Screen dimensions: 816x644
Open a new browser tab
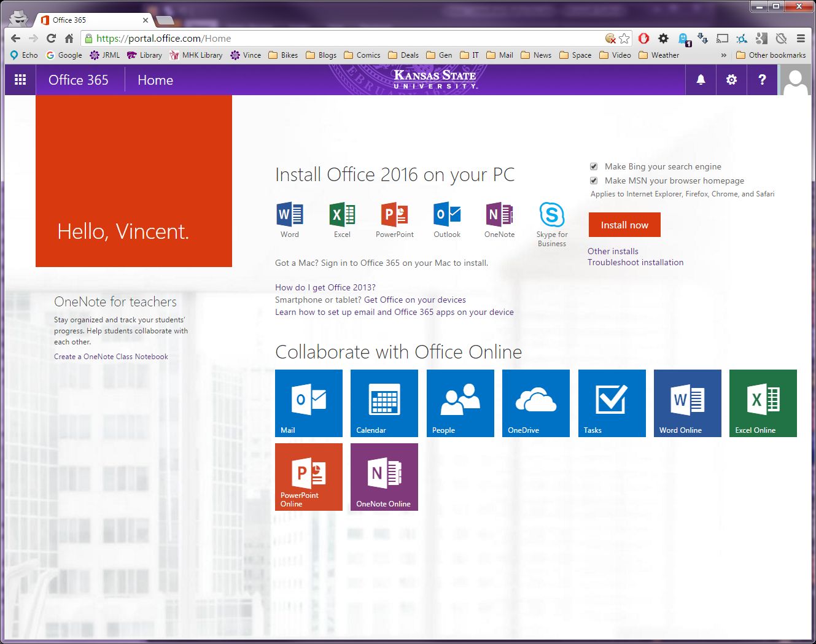coord(165,20)
